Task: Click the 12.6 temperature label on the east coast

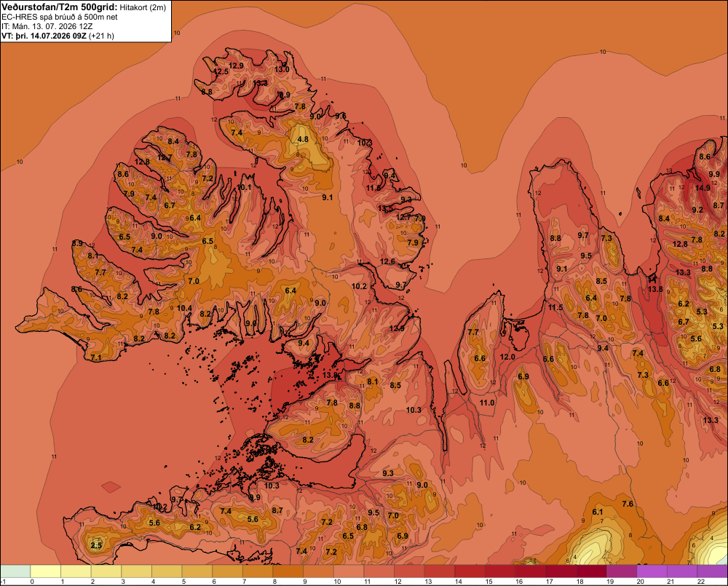Action: tap(387, 261)
